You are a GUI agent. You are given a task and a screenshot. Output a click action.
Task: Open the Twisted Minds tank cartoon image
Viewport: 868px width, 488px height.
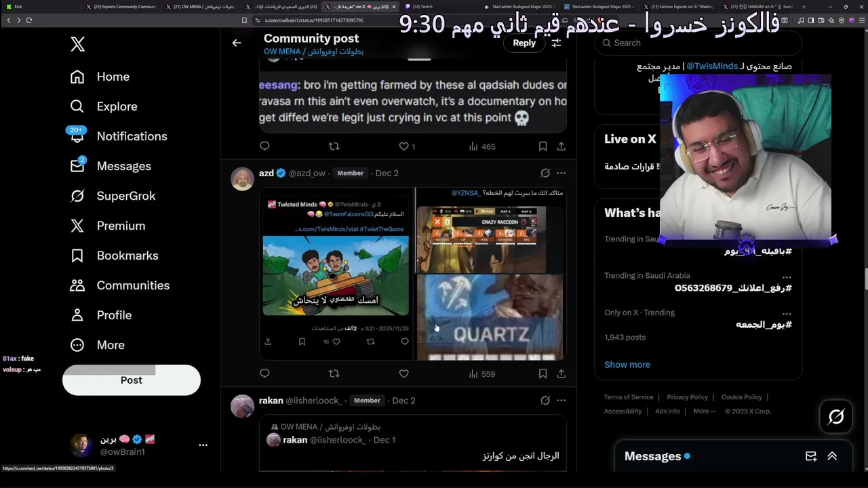336,276
